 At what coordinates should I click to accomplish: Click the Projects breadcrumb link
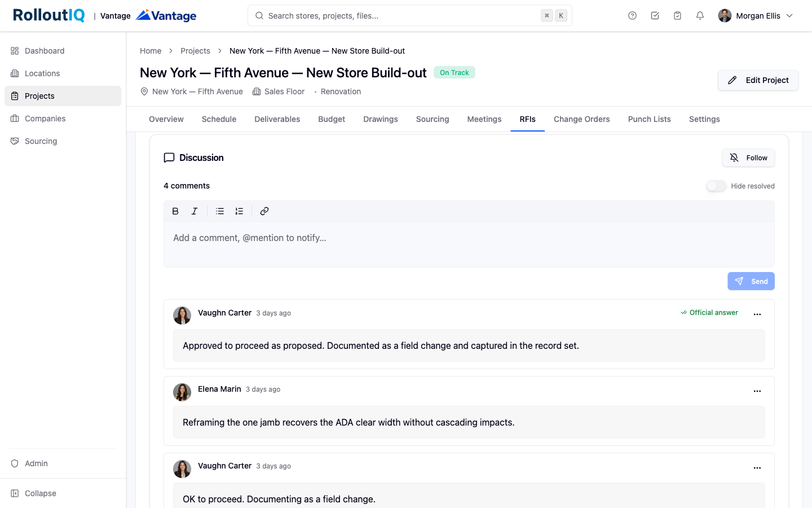click(195, 51)
